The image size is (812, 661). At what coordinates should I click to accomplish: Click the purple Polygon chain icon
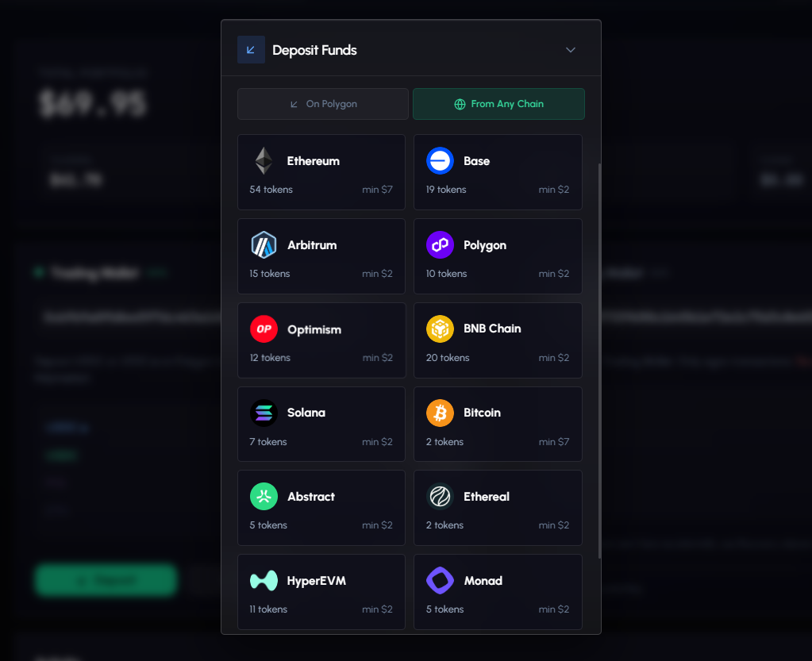(x=440, y=245)
